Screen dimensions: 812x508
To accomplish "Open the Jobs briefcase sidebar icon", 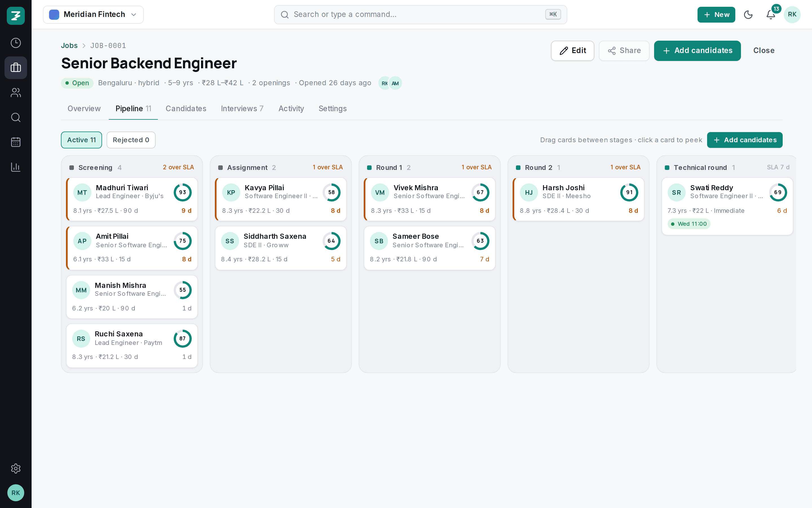I will (16, 67).
